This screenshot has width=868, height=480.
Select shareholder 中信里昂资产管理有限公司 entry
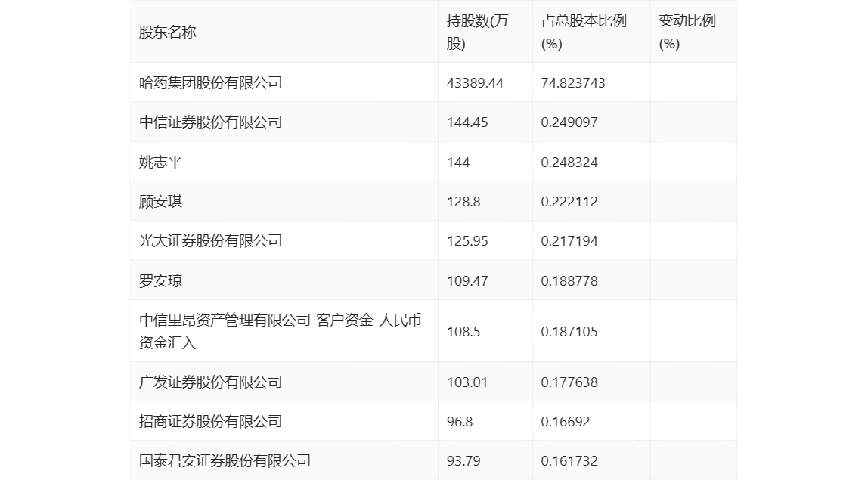coord(280,331)
